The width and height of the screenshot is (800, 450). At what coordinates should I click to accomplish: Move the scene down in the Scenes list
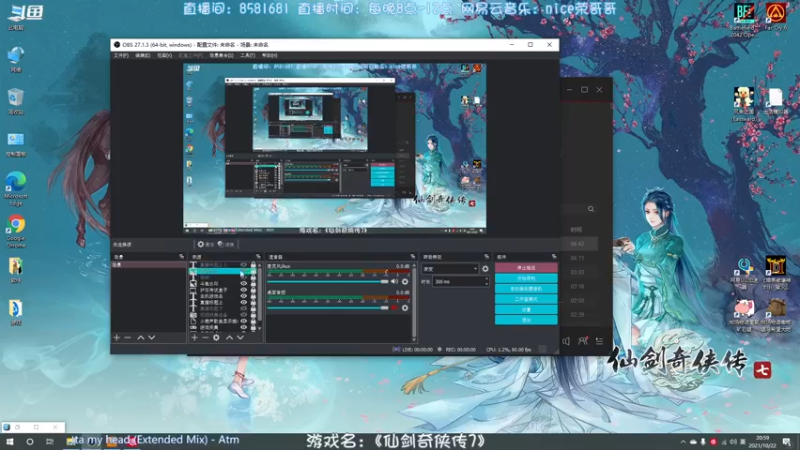coord(152,337)
